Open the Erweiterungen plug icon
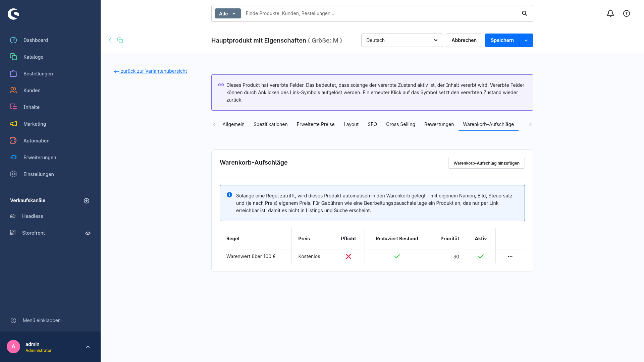This screenshot has height=362, width=644. 13,158
